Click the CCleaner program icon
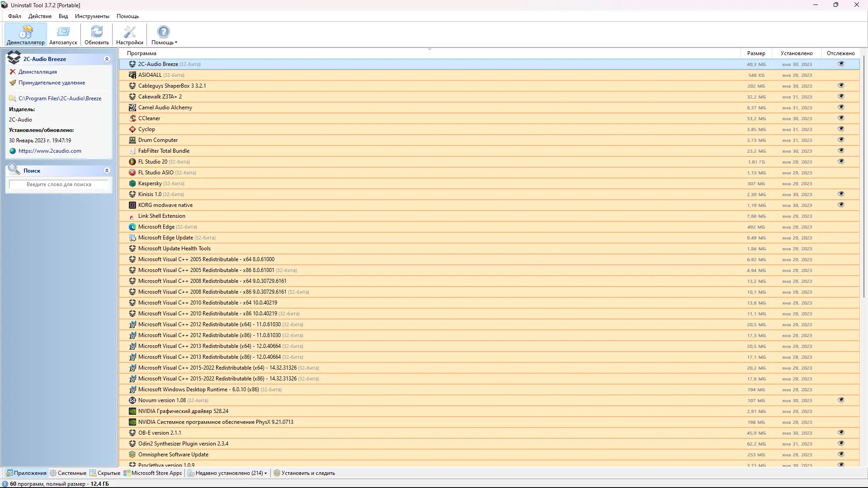 [132, 118]
